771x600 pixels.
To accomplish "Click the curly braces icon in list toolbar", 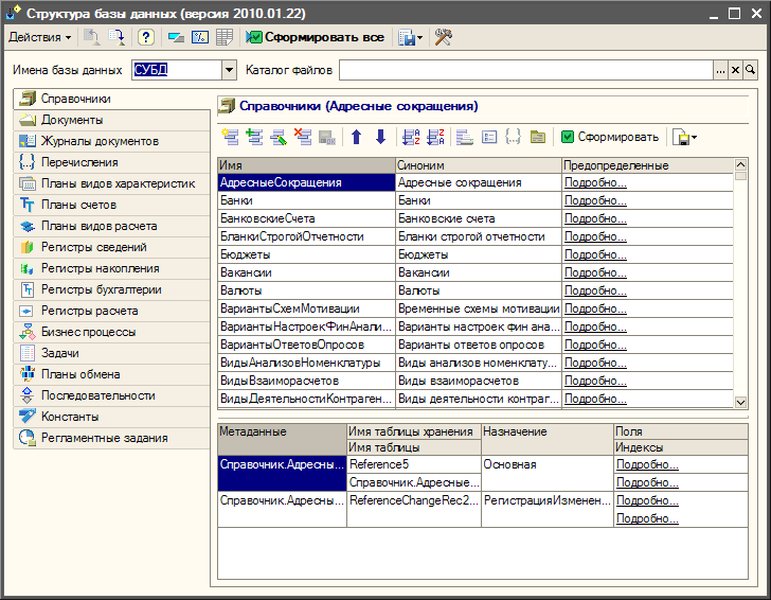I will click(513, 137).
